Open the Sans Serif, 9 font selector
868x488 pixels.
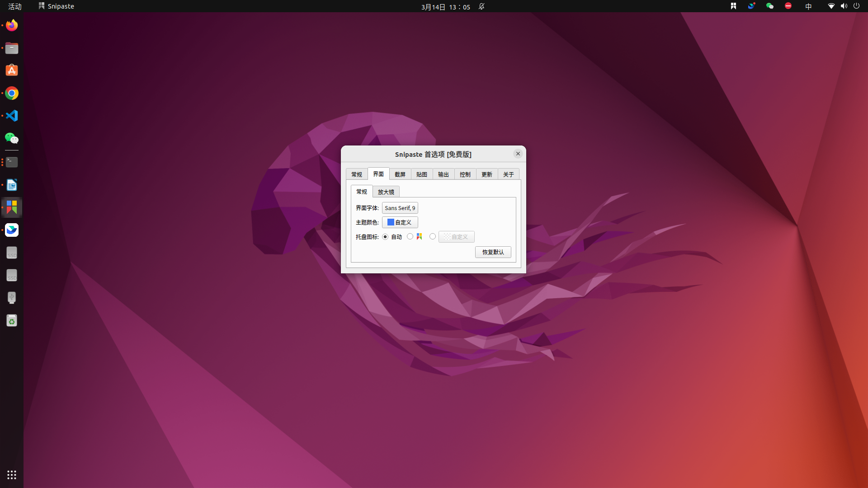tap(400, 208)
